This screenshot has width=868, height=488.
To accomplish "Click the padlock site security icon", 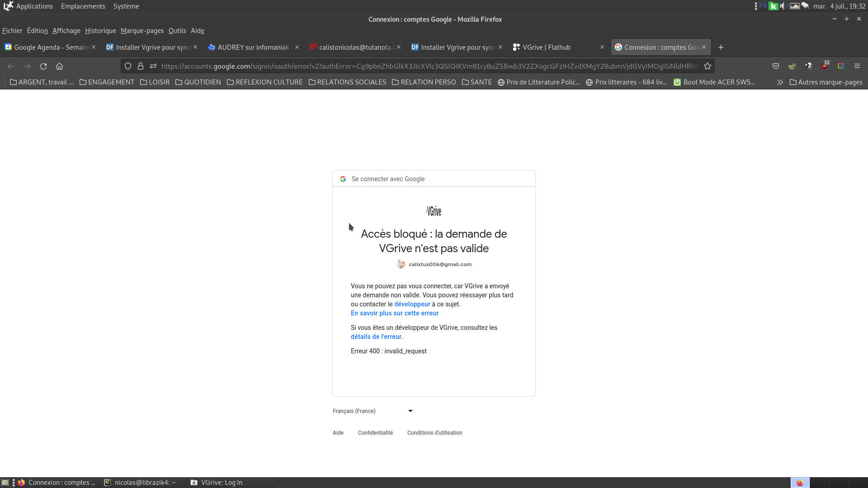I will coord(141,66).
